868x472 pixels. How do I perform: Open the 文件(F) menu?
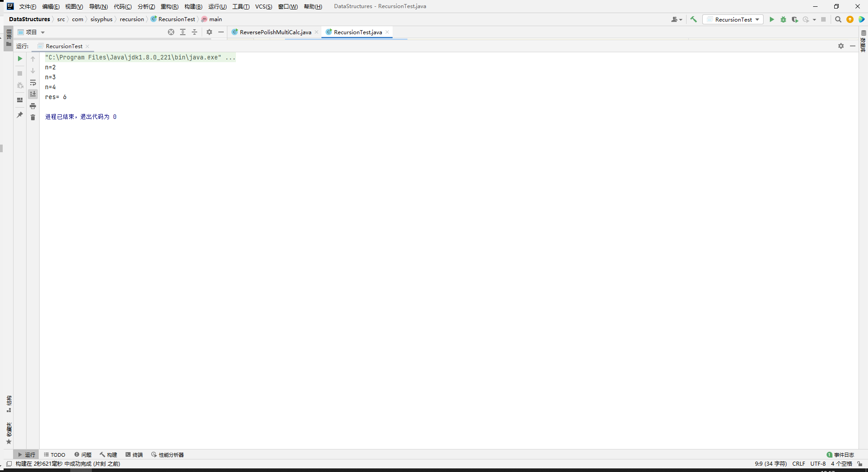pos(27,6)
